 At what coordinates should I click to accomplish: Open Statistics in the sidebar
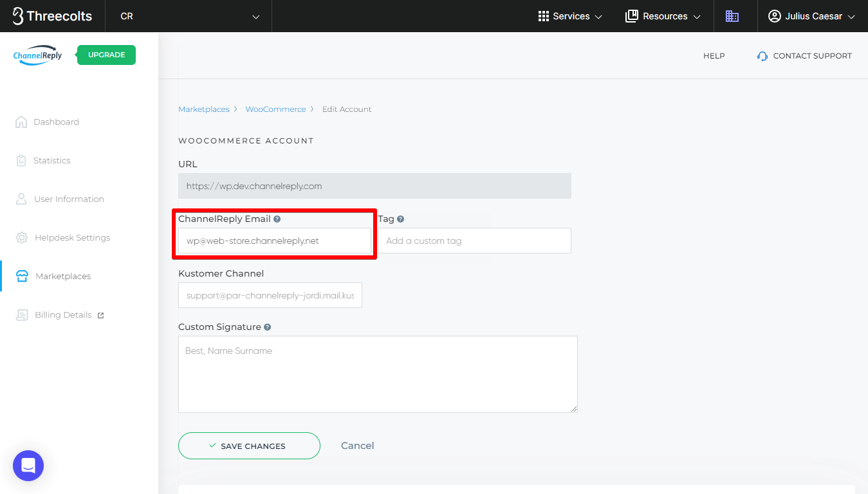pyautogui.click(x=51, y=160)
